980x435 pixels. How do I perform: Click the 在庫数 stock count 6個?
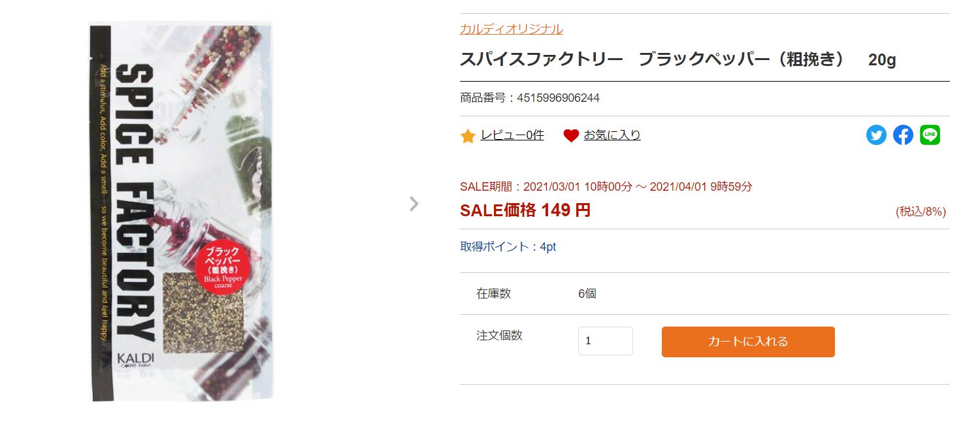tap(587, 294)
